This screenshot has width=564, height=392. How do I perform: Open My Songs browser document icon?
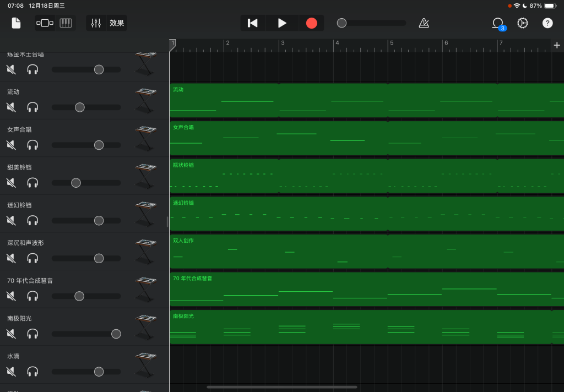(x=16, y=23)
